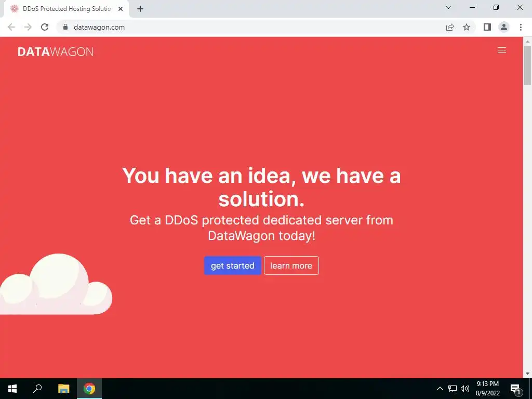The height and width of the screenshot is (399, 532).
Task: Click scrollbar down arrow
Action: pyautogui.click(x=527, y=374)
